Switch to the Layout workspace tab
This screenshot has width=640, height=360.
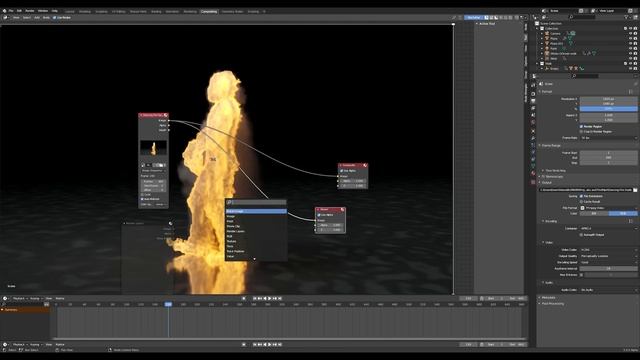tap(70, 11)
